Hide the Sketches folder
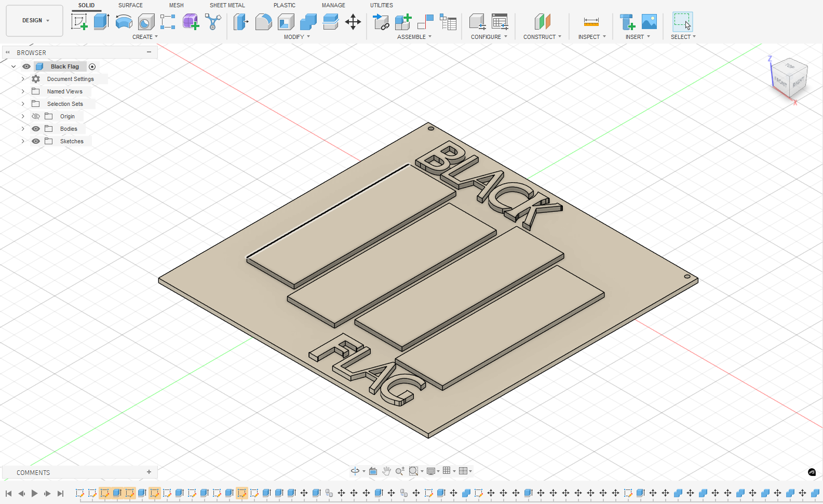 36,141
